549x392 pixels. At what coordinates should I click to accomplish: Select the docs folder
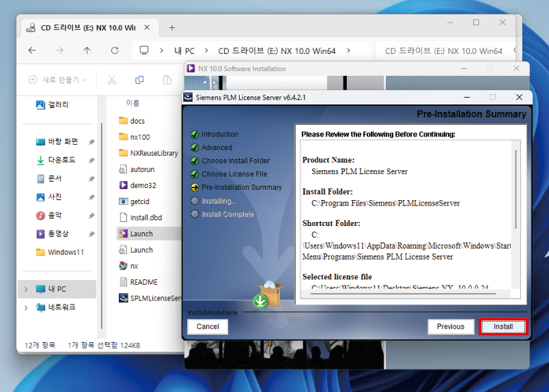pyautogui.click(x=132, y=121)
